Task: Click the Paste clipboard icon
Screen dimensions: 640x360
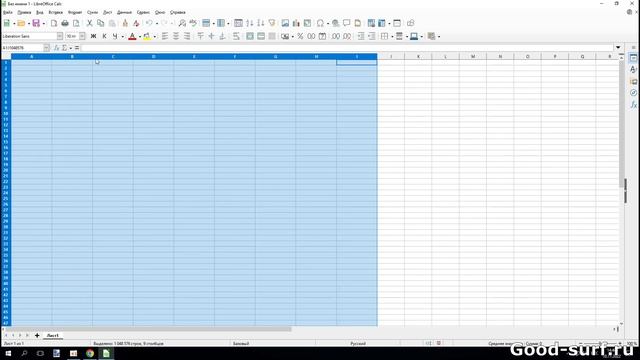Action: 112,23
